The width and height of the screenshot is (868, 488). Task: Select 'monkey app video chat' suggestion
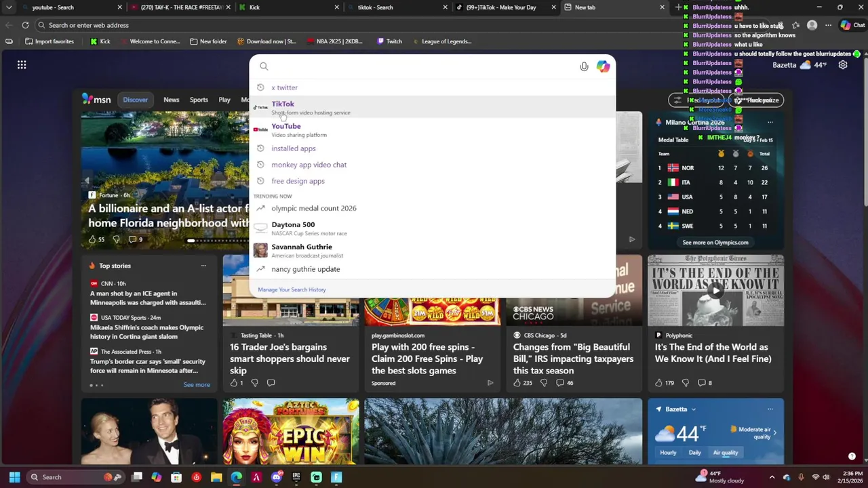[433, 165]
